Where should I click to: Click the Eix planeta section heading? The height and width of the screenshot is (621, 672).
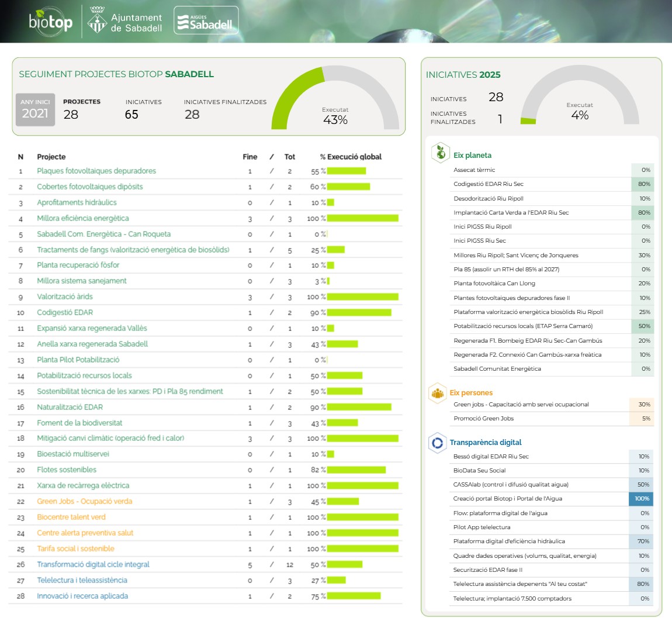point(472,156)
